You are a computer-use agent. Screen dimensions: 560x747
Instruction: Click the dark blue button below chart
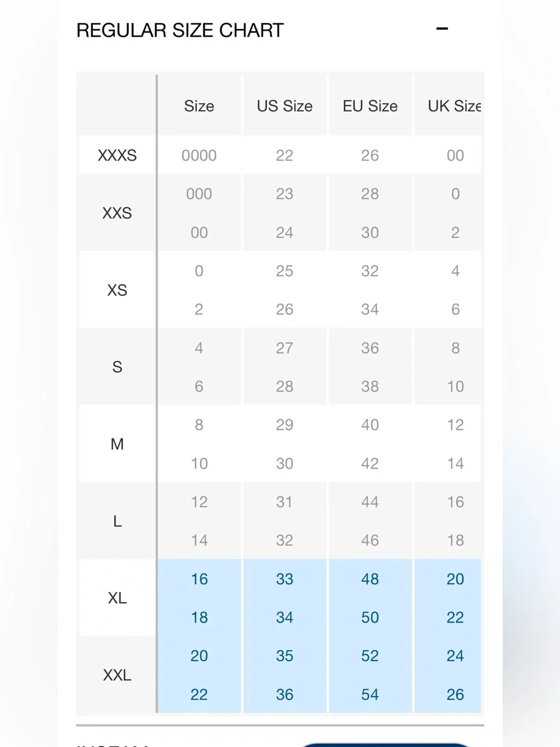coord(385,744)
